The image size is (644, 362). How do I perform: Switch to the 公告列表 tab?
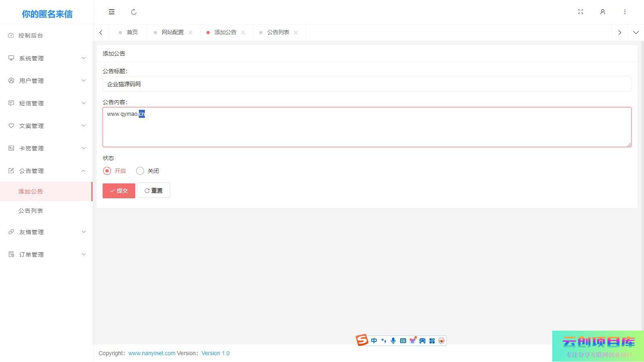(x=278, y=33)
